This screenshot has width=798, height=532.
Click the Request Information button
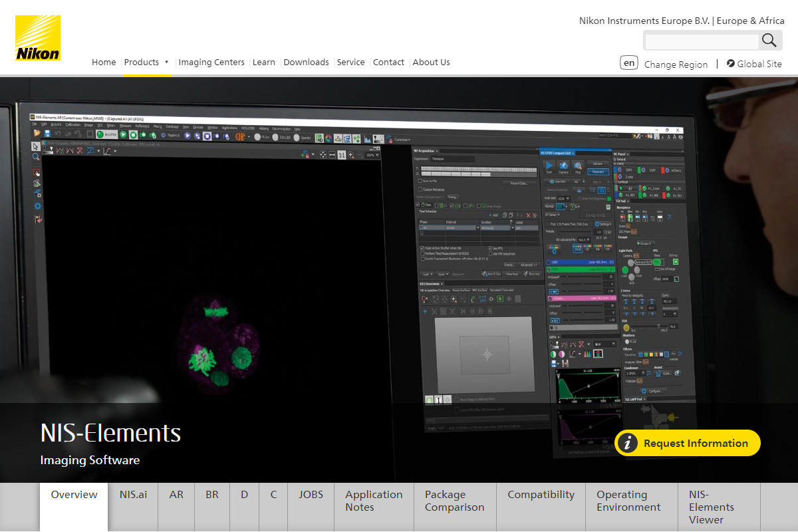point(688,443)
